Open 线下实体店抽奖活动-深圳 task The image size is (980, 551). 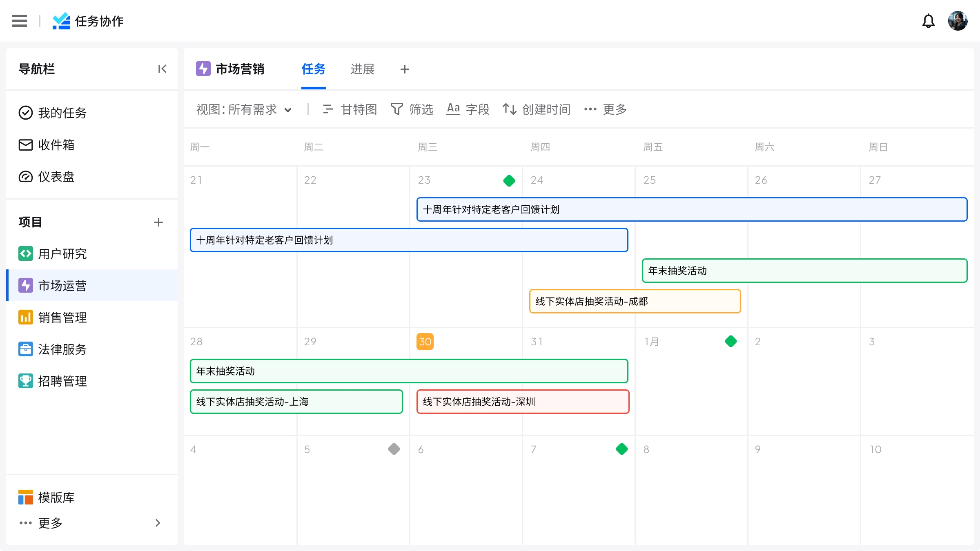pyautogui.click(x=523, y=402)
